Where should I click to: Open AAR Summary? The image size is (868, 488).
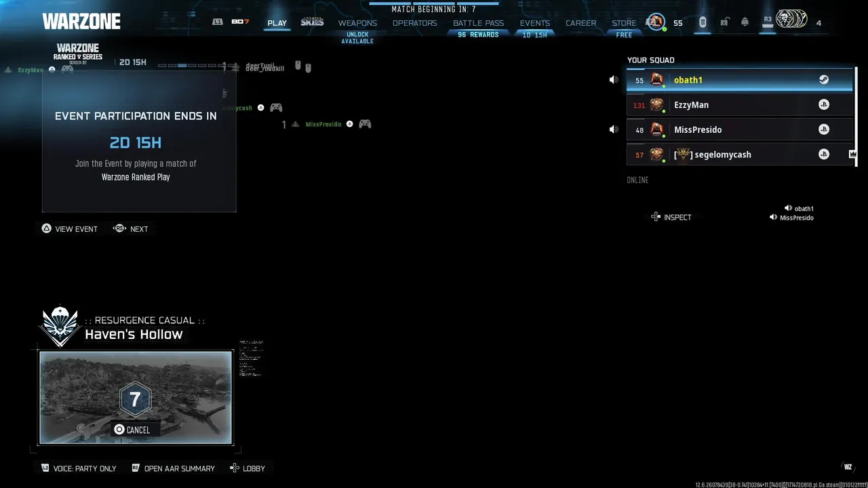(x=173, y=468)
